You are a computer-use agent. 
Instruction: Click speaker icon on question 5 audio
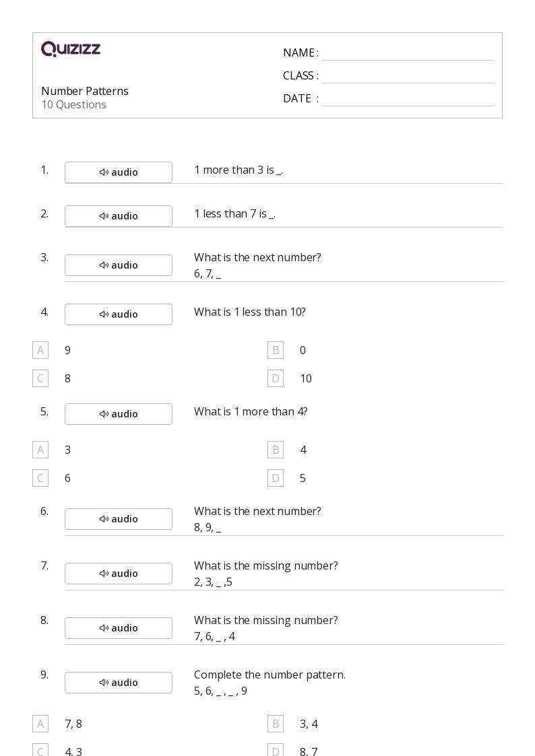pyautogui.click(x=104, y=414)
